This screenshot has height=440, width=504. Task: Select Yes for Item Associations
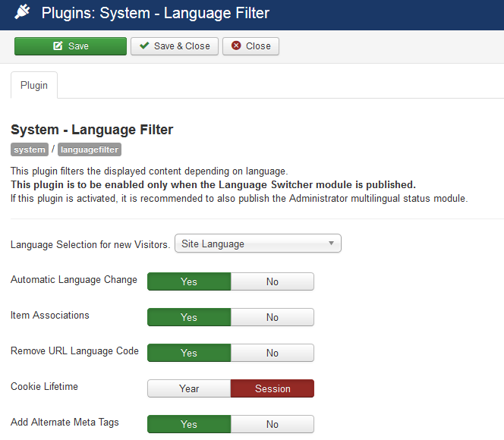(x=189, y=317)
